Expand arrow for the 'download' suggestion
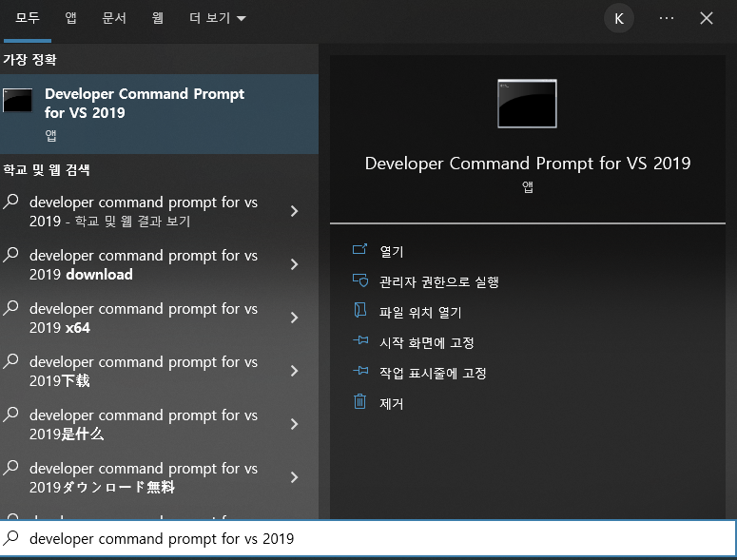 pyautogui.click(x=294, y=264)
